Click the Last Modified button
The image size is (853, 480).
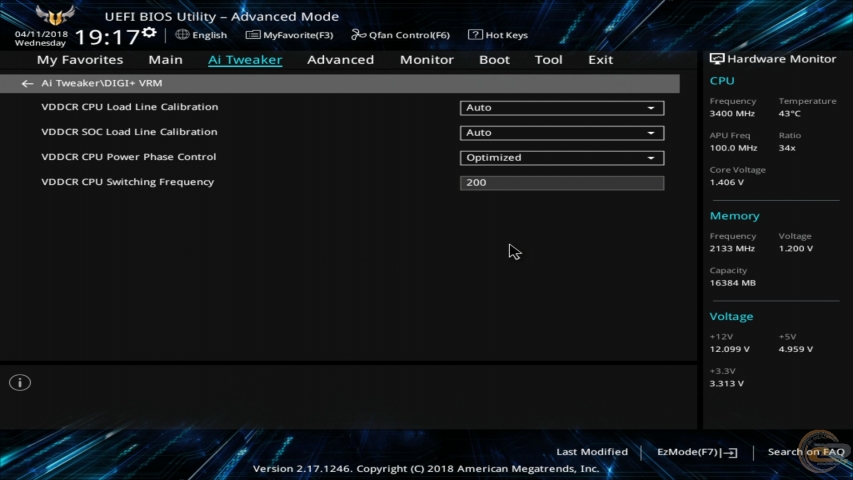point(592,452)
